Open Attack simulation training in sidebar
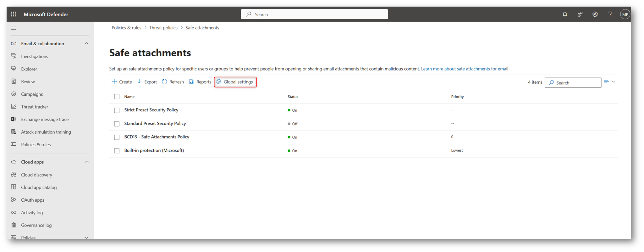This screenshot has height=252, width=644. (46, 132)
